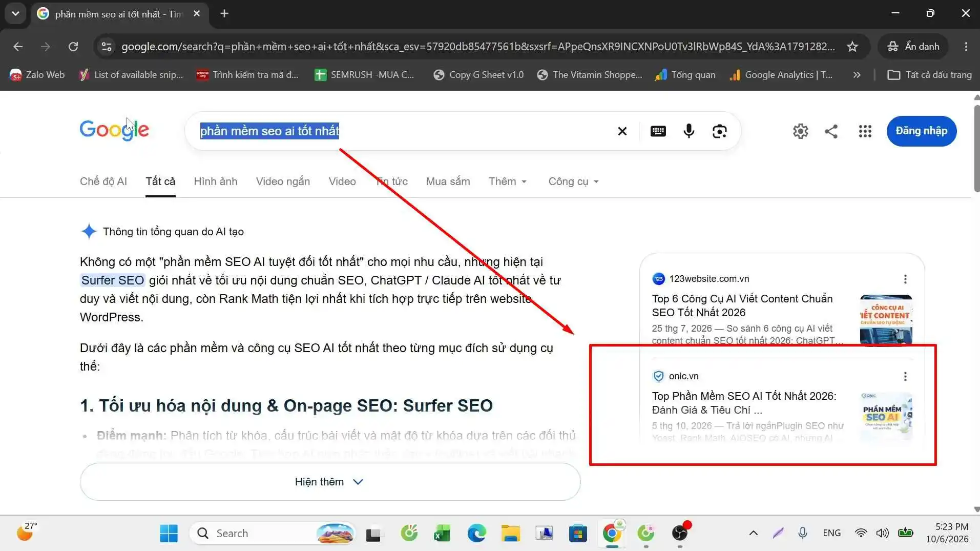Open Google Lens image search

[x=719, y=131]
